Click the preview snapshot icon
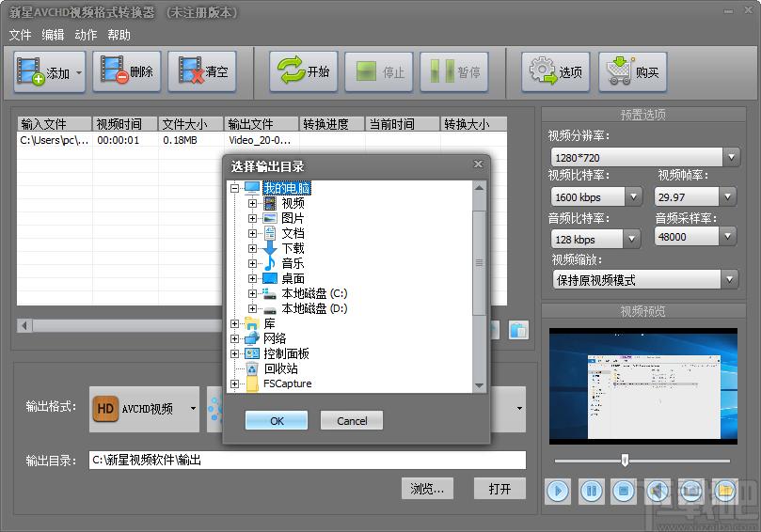Image resolution: width=761 pixels, height=532 pixels. click(691, 492)
